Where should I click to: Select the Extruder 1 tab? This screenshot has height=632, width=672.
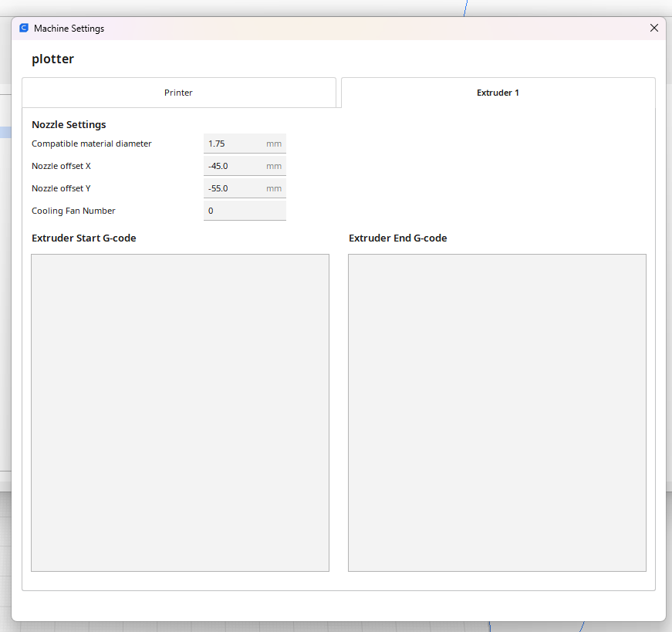pos(498,93)
